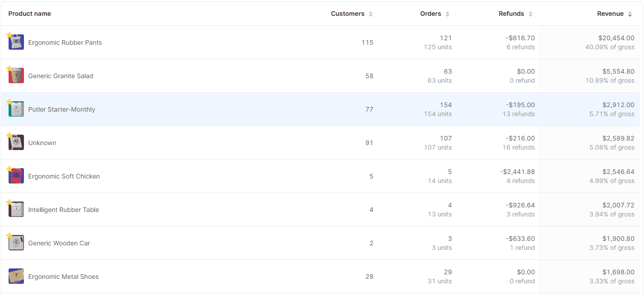Screen dimensions: 644x296
Task: Click the Ergonomic Metal Shoes product icon
Action: pos(17,277)
